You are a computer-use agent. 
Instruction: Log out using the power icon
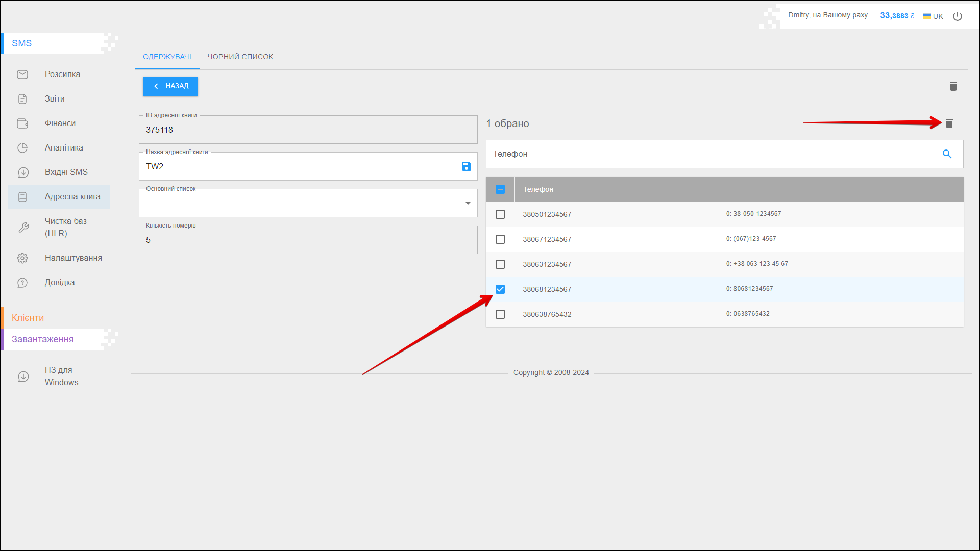pos(958,16)
